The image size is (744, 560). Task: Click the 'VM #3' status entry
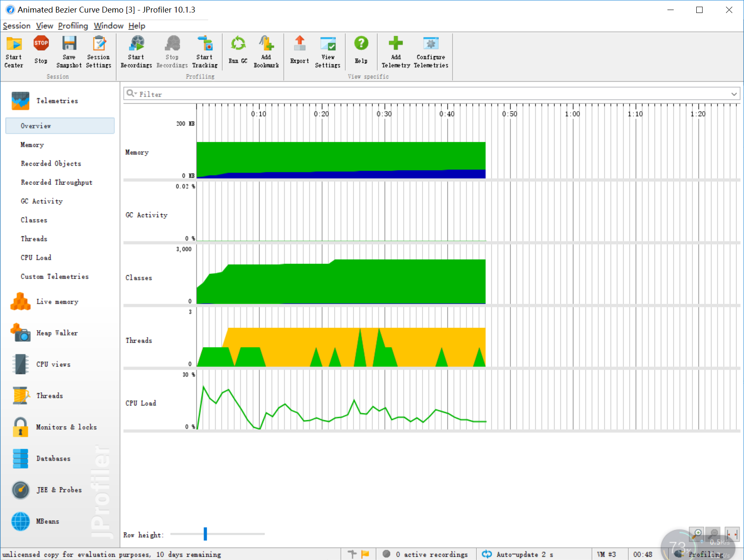pos(606,554)
